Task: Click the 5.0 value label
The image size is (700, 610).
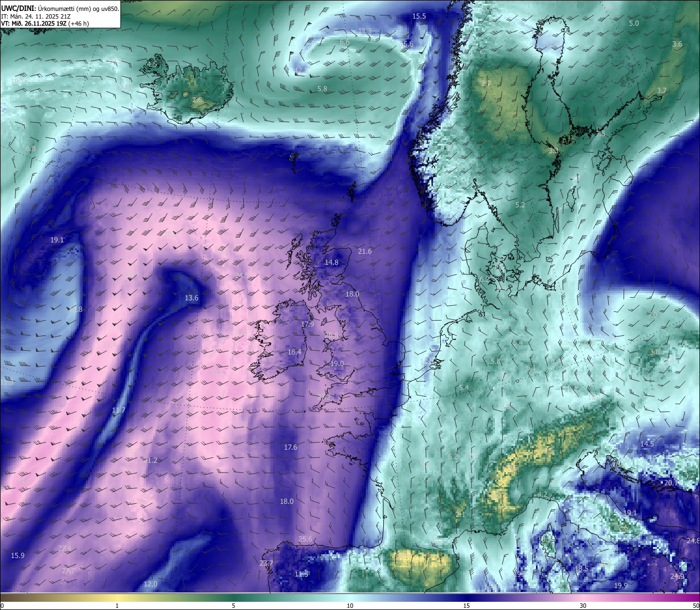Action: click(634, 24)
